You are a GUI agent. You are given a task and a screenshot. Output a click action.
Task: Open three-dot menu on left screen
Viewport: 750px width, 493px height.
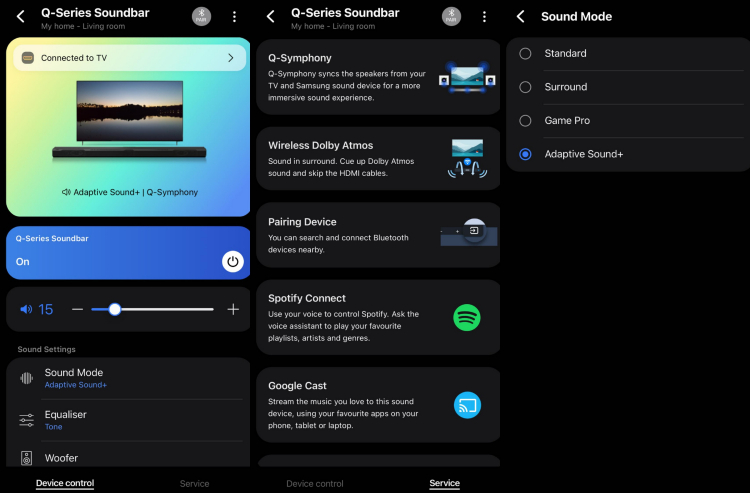click(x=234, y=17)
